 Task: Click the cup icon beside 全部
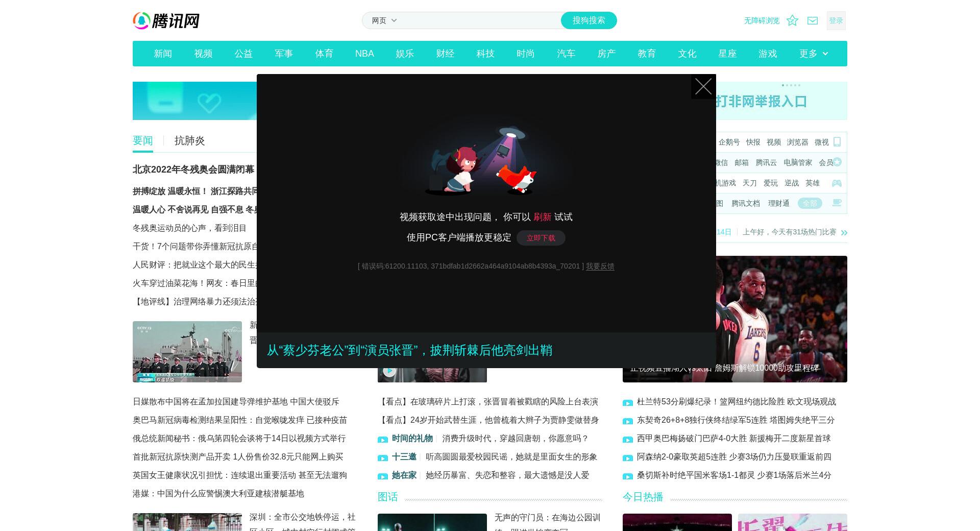pyautogui.click(x=837, y=203)
